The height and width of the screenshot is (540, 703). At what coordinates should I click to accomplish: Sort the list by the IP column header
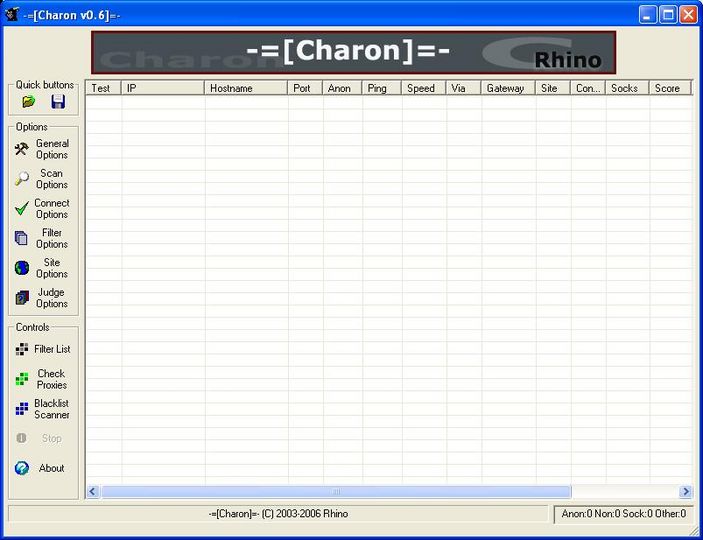click(163, 88)
